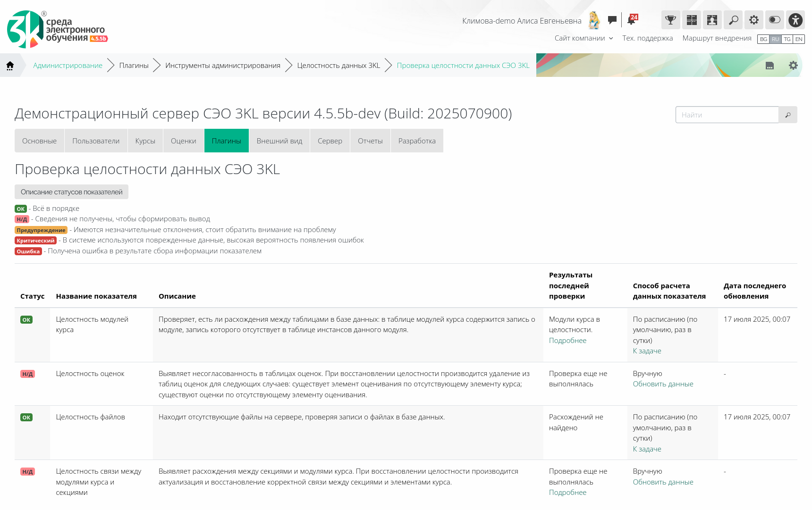Open the header gear settings icon

(754, 20)
